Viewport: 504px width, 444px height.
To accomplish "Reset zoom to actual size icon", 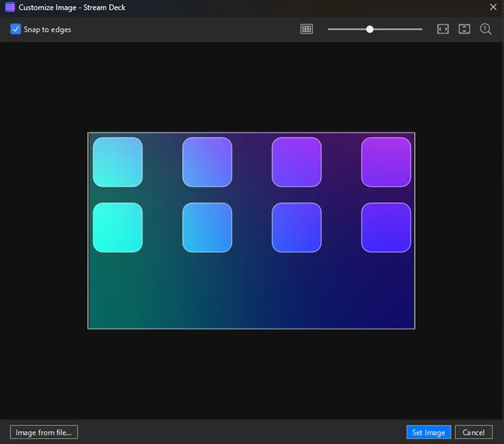I will coord(485,29).
